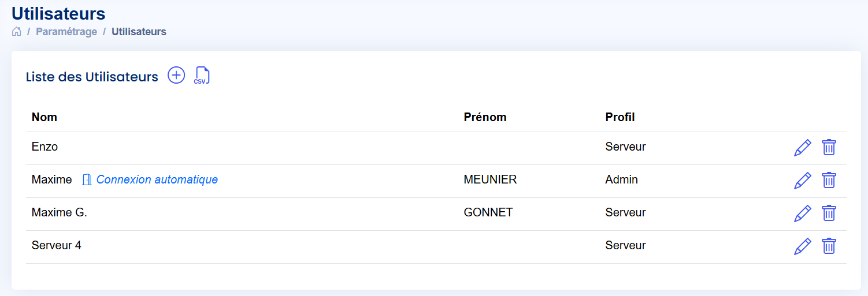
Task: Click the Nom column header
Action: (44, 117)
